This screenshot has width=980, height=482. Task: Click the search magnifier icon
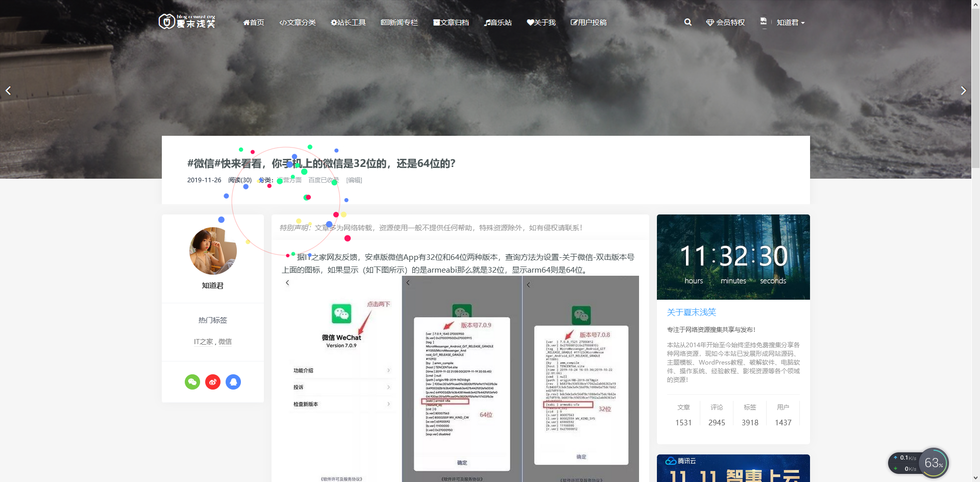(688, 22)
